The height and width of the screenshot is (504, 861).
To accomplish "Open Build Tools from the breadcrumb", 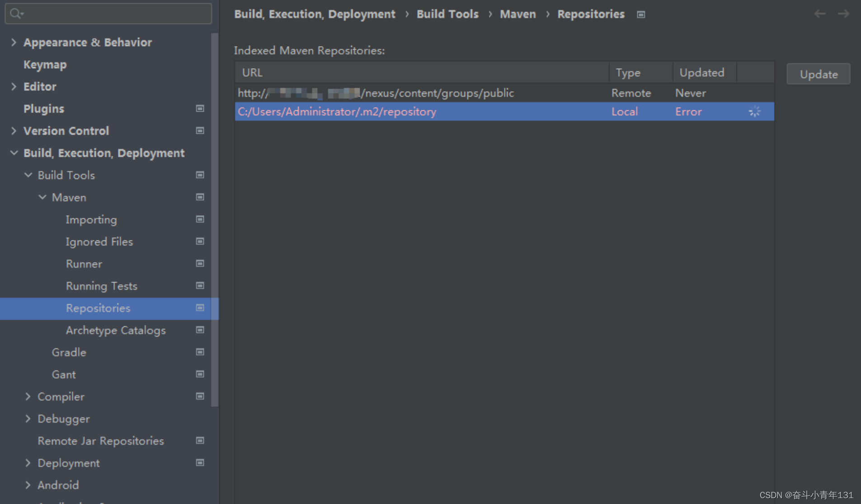I will click(x=447, y=14).
